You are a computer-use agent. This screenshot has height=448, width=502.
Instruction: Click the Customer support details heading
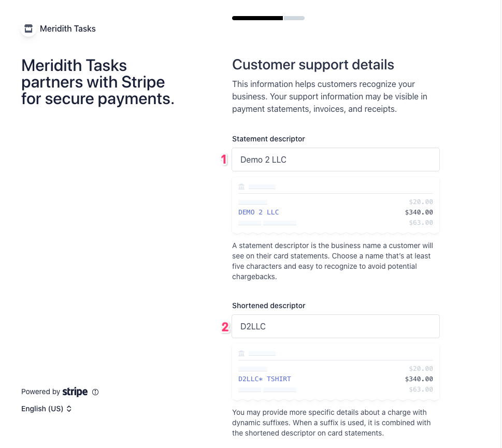point(313,65)
